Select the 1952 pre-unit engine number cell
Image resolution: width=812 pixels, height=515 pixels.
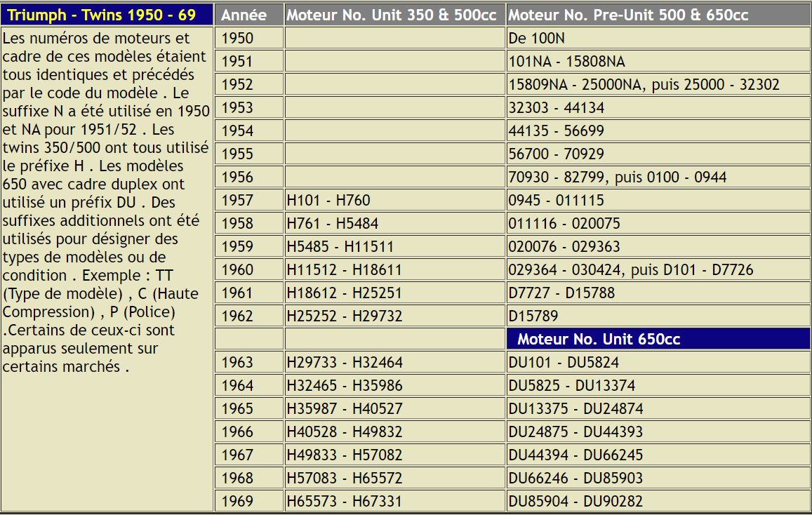point(644,85)
